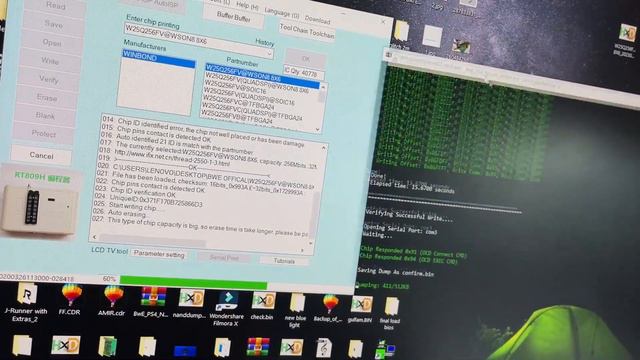Open the AMIR.cdr CorelDRAW file icon
Image resolution: width=640 pixels, height=360 pixels.
(x=112, y=301)
